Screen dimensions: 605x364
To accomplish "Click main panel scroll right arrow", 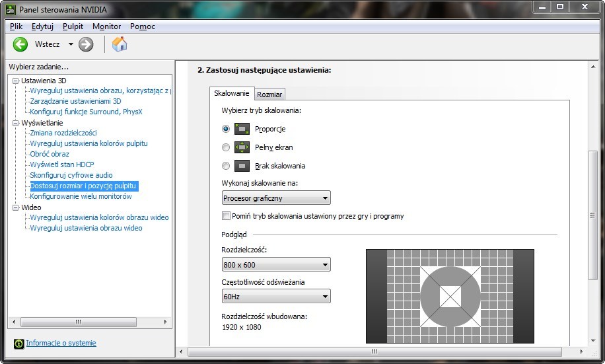I will point(581,351).
